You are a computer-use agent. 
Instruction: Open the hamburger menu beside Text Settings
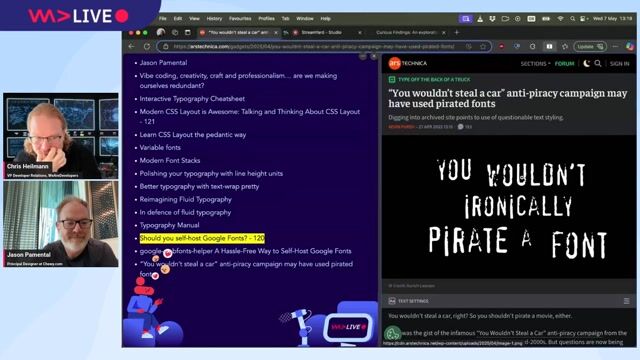coord(627,301)
